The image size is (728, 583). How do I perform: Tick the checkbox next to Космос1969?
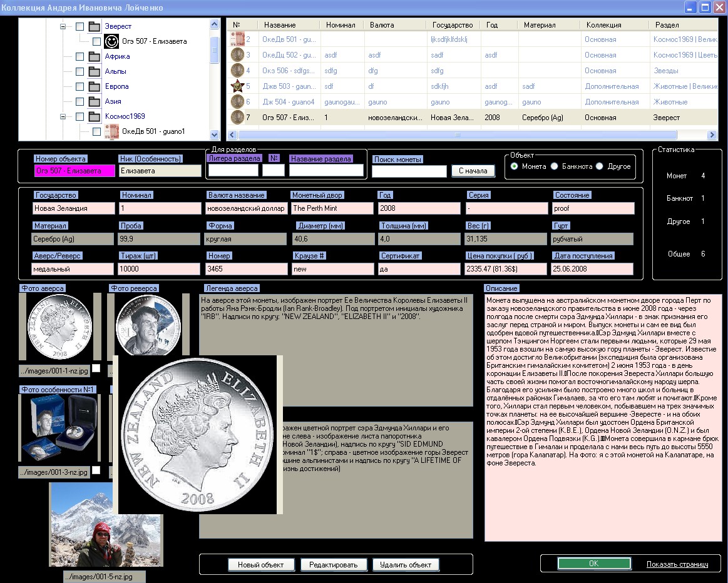(x=80, y=116)
